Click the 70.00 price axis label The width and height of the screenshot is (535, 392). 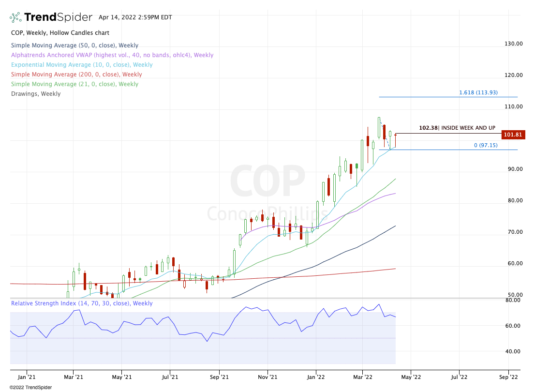point(515,232)
